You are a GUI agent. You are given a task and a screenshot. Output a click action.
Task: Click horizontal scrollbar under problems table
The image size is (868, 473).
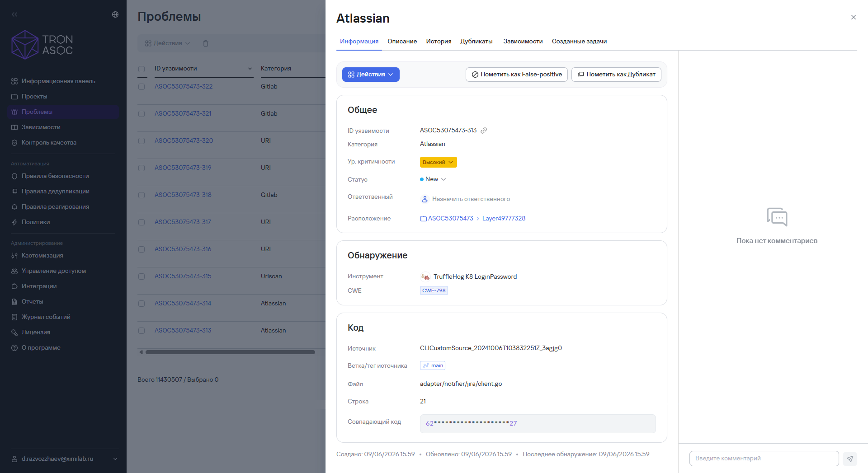[230, 352]
